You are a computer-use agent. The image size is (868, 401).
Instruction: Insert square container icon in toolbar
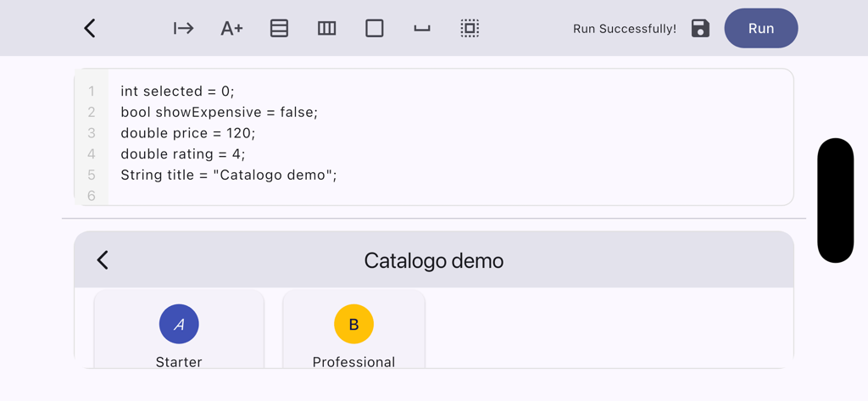pyautogui.click(x=375, y=28)
